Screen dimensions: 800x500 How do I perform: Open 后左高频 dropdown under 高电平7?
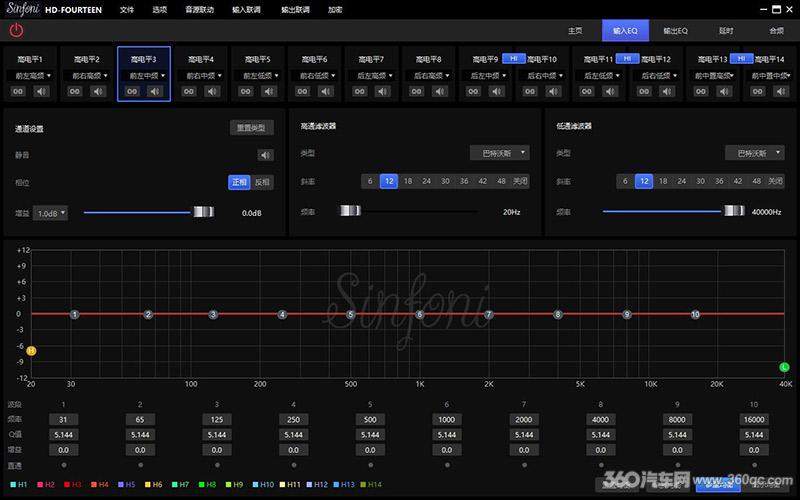tap(371, 76)
